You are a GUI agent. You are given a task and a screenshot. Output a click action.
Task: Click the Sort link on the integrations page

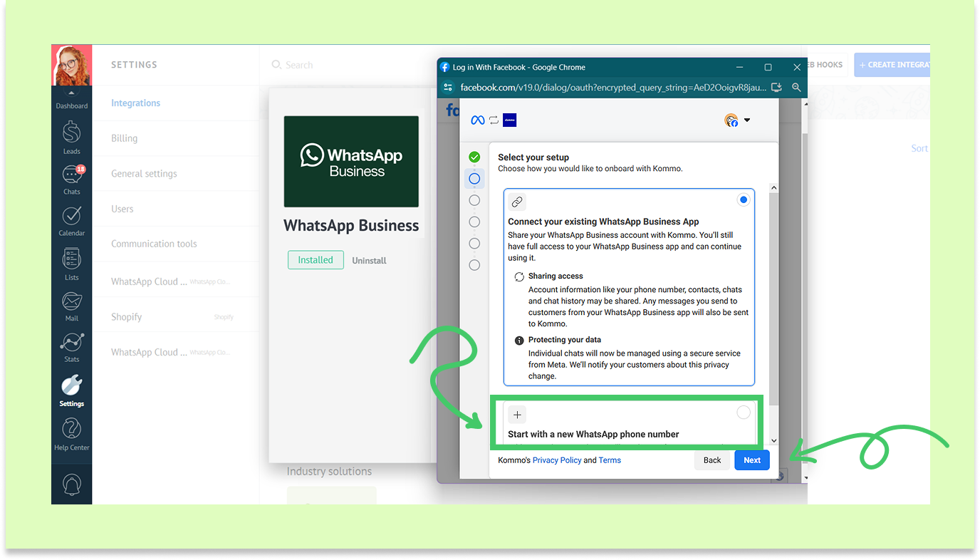pyautogui.click(x=920, y=148)
